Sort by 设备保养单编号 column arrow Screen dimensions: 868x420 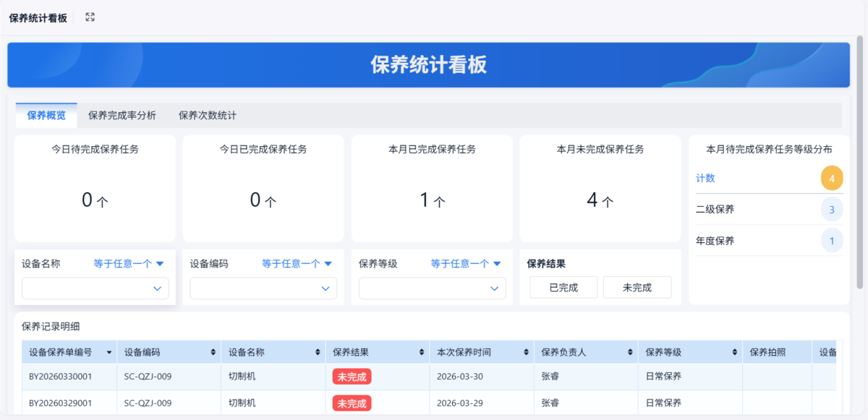[109, 353]
